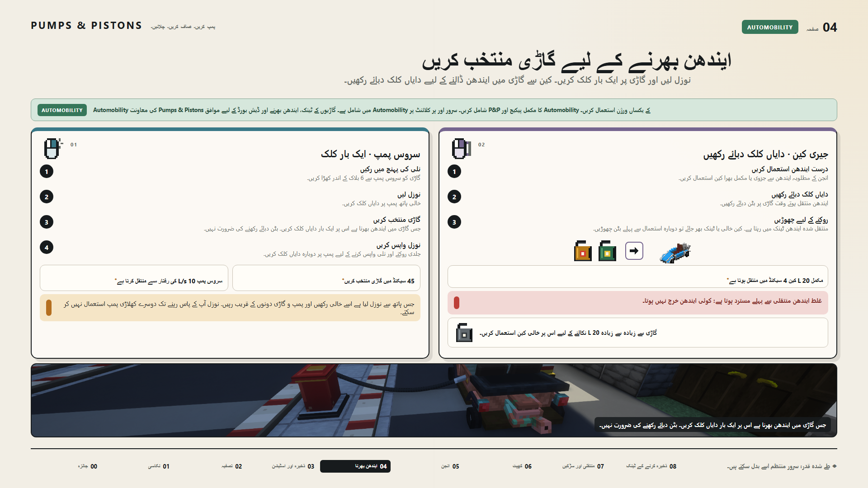Click the 10 L/s service pump stat box

pyautogui.click(x=134, y=278)
